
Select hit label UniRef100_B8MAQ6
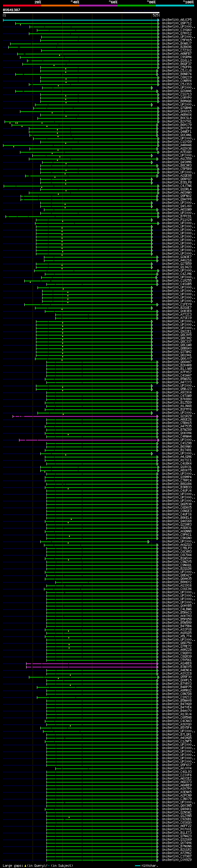(177, 101)
